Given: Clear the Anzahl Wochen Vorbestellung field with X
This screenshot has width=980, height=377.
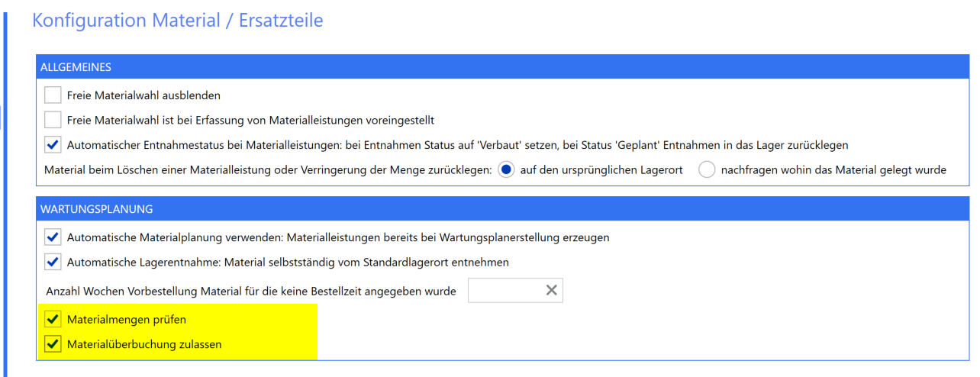Looking at the screenshot, I should point(551,290).
